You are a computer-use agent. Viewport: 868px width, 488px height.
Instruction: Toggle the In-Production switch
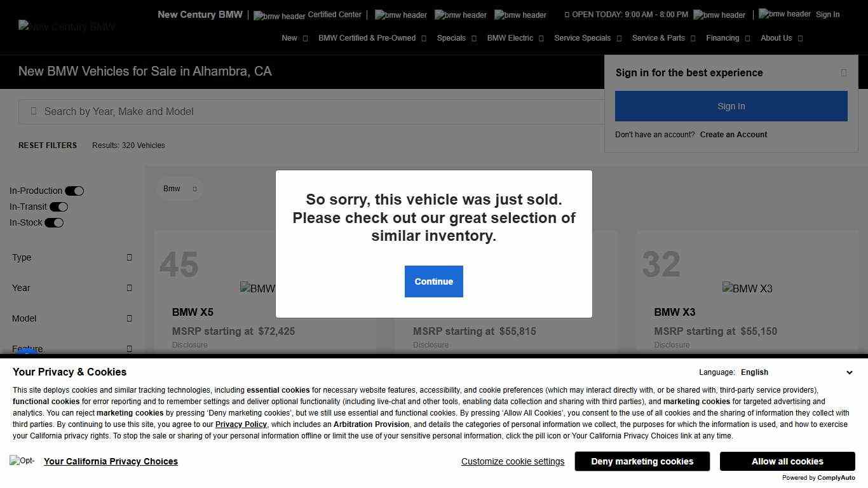coord(74,191)
